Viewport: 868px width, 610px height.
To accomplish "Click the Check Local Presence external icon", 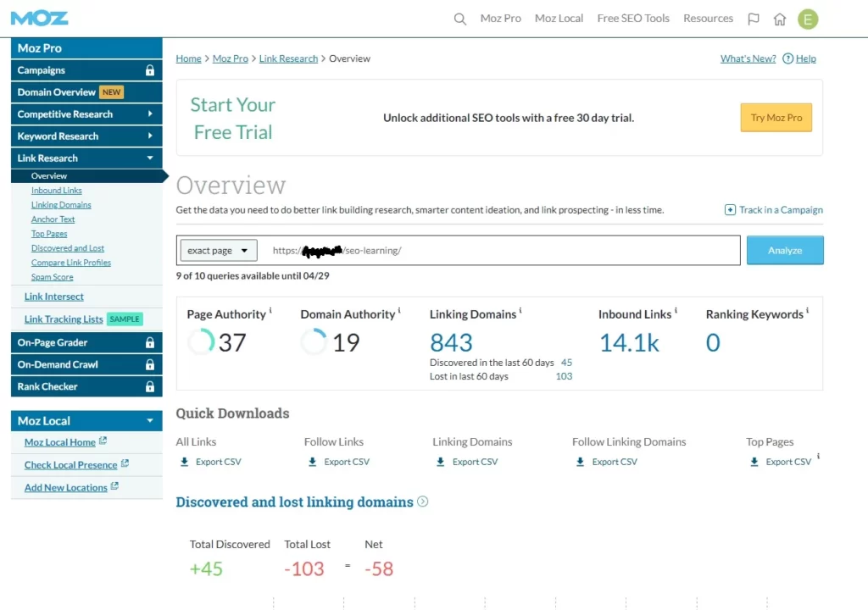I will pyautogui.click(x=125, y=463).
